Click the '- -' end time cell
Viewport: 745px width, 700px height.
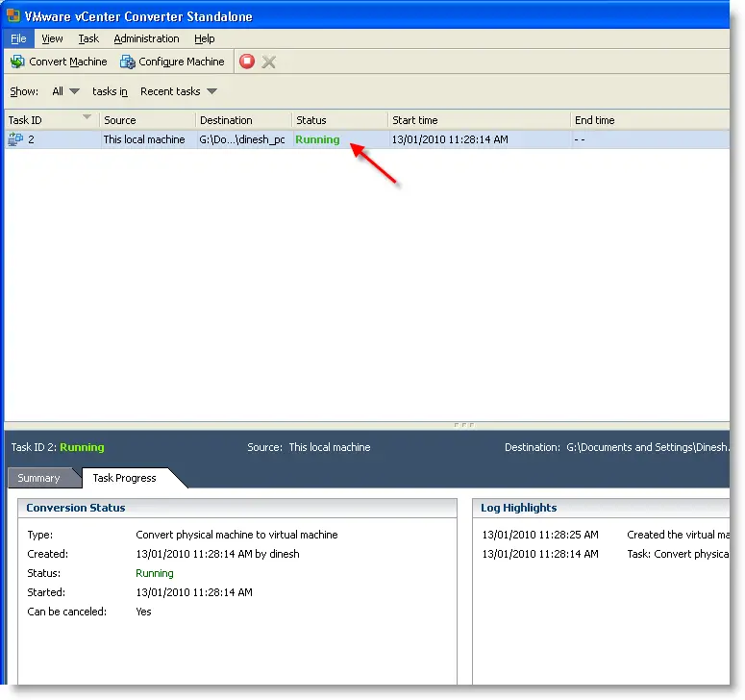tap(580, 139)
